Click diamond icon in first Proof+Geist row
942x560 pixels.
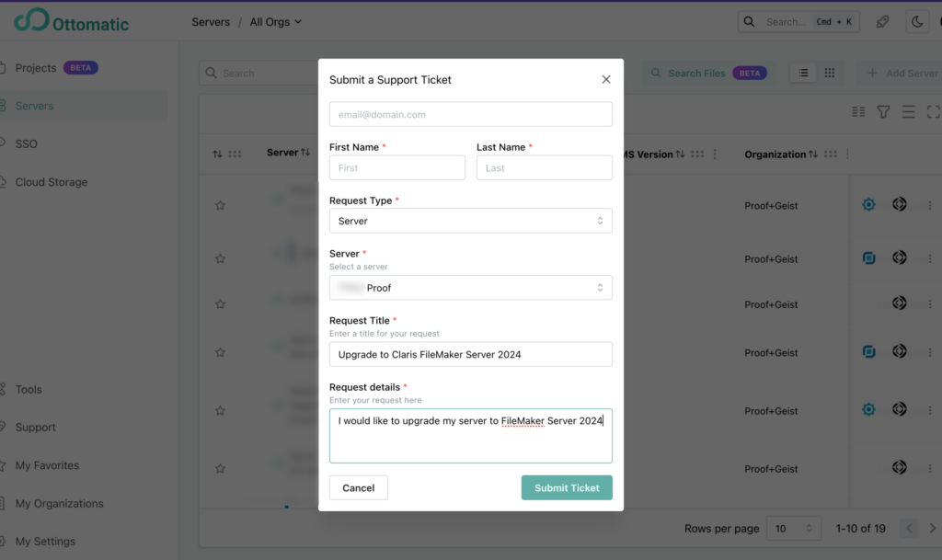pyautogui.click(x=900, y=204)
